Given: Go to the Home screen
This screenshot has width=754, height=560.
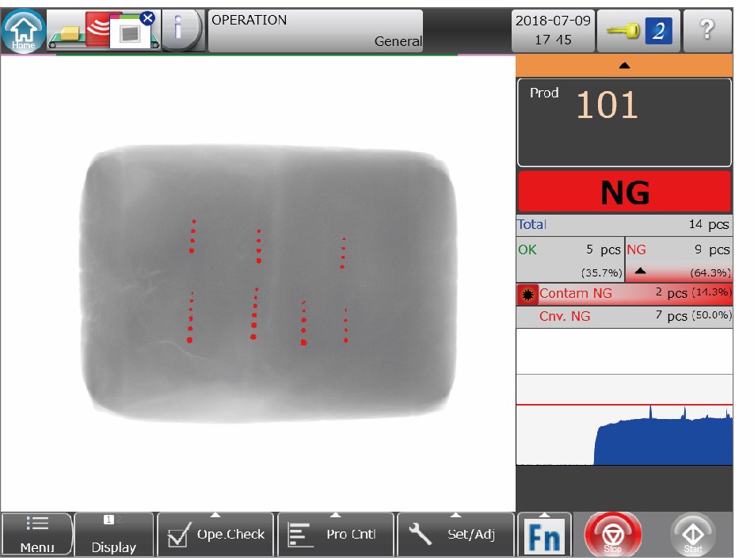Looking at the screenshot, I should click(24, 32).
